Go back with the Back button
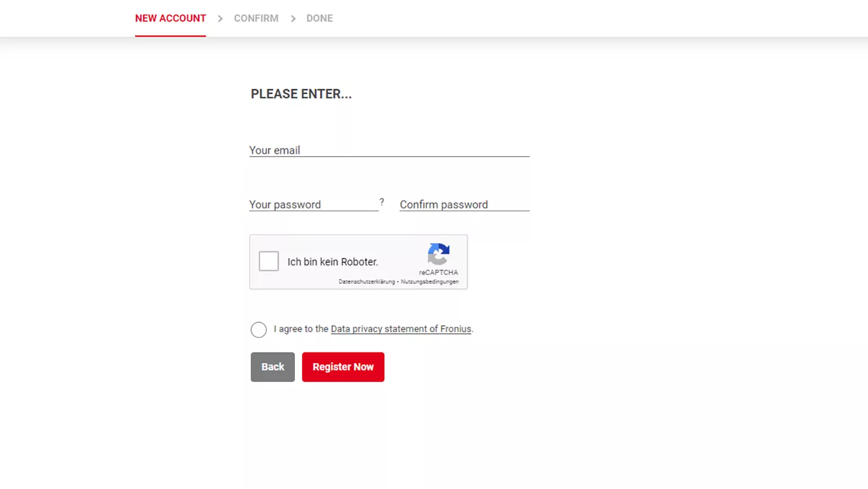Image resolution: width=868 pixels, height=489 pixels. coord(273,367)
